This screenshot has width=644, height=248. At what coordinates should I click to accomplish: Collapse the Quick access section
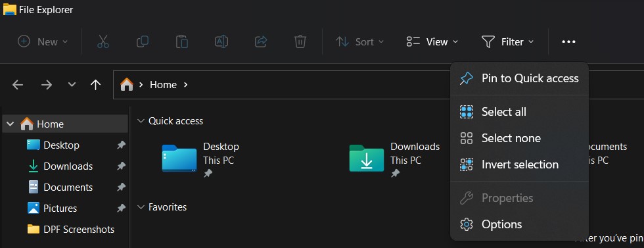coord(141,121)
